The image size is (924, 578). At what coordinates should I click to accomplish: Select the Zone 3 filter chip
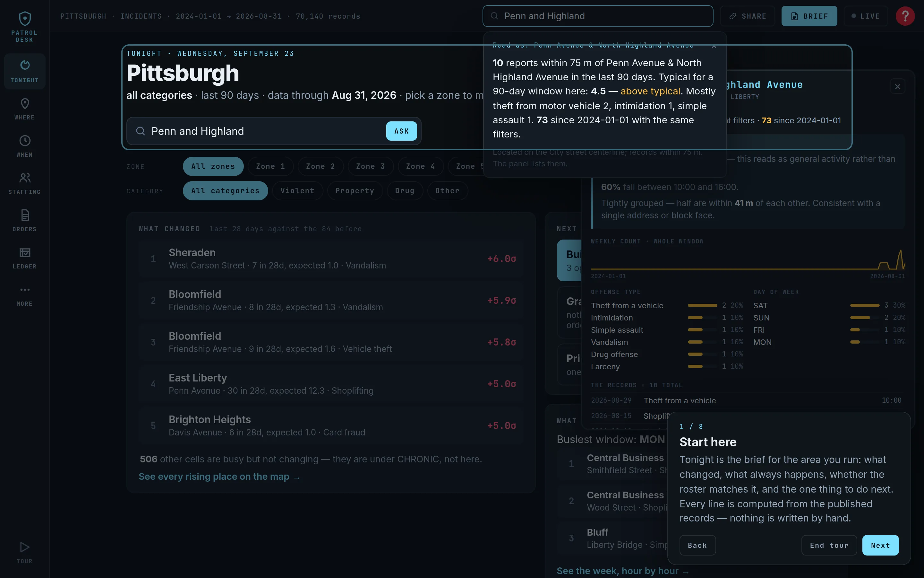tap(370, 166)
